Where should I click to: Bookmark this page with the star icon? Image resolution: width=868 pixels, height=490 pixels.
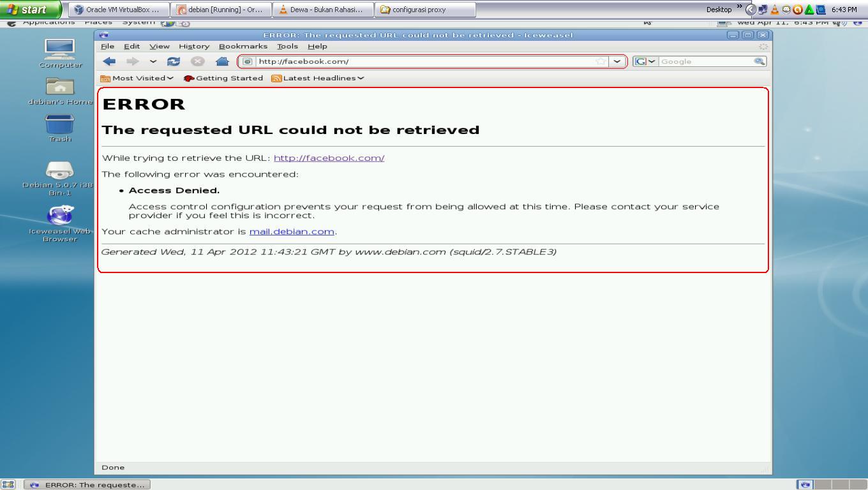click(601, 61)
